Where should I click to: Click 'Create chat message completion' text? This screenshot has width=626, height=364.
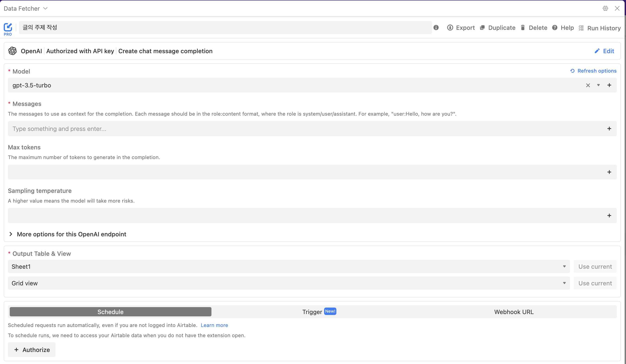pyautogui.click(x=165, y=51)
